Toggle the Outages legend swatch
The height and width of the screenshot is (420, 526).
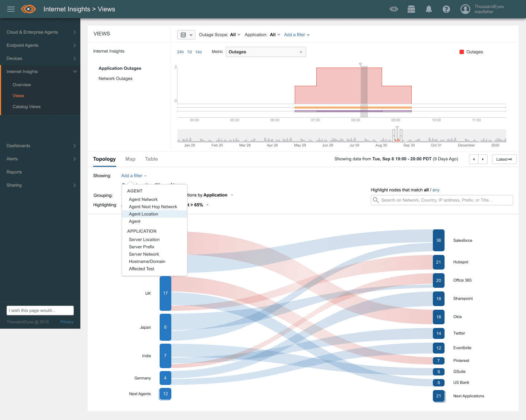pyautogui.click(x=462, y=52)
